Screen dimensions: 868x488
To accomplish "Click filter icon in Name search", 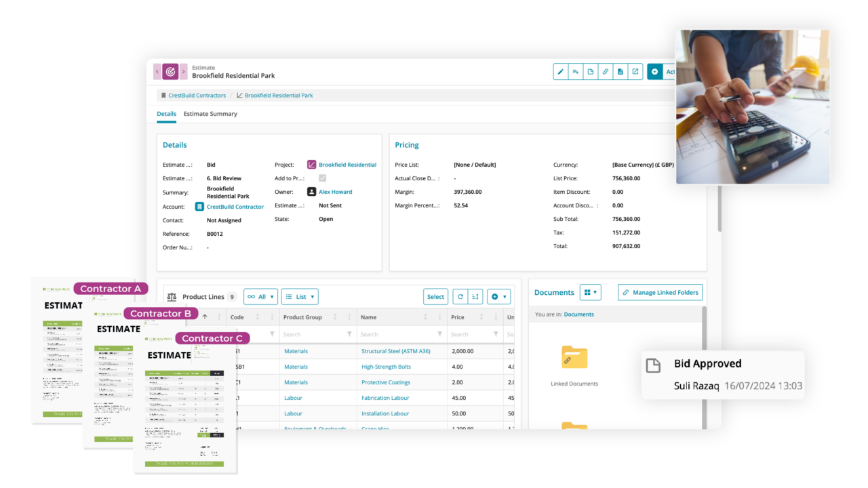I will [x=439, y=334].
